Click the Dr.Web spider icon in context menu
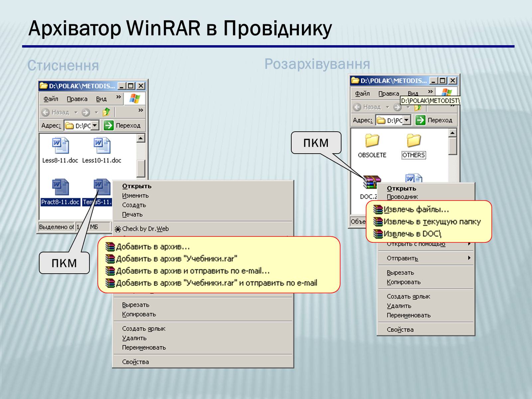This screenshot has height=399, width=532. (118, 229)
